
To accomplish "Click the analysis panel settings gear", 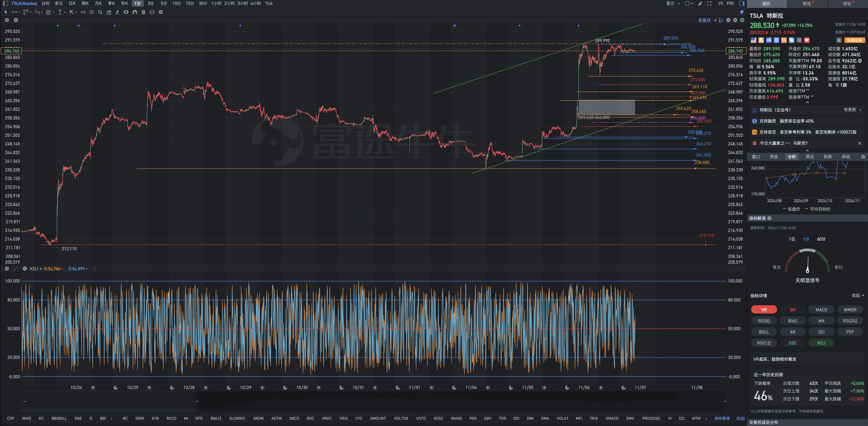I will (863, 157).
